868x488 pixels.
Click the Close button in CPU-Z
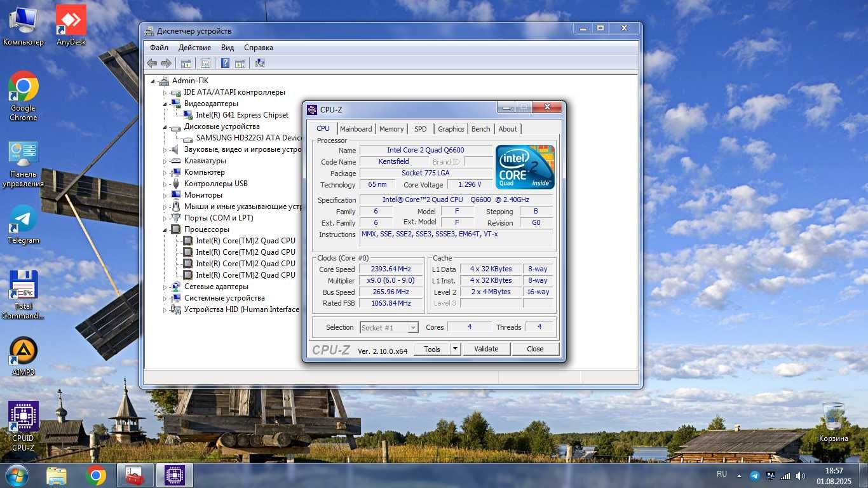(535, 349)
